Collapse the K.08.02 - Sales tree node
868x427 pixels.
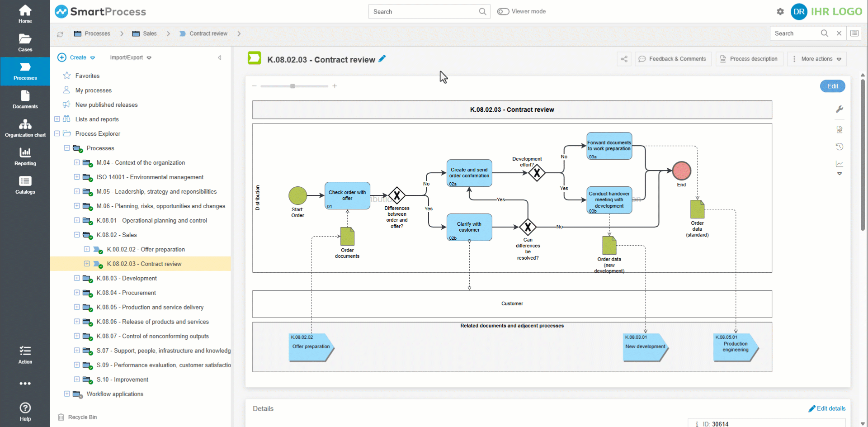(77, 235)
